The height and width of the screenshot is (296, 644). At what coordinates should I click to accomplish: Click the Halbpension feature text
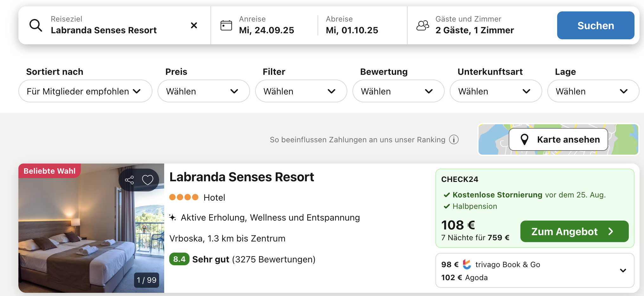[x=475, y=206]
